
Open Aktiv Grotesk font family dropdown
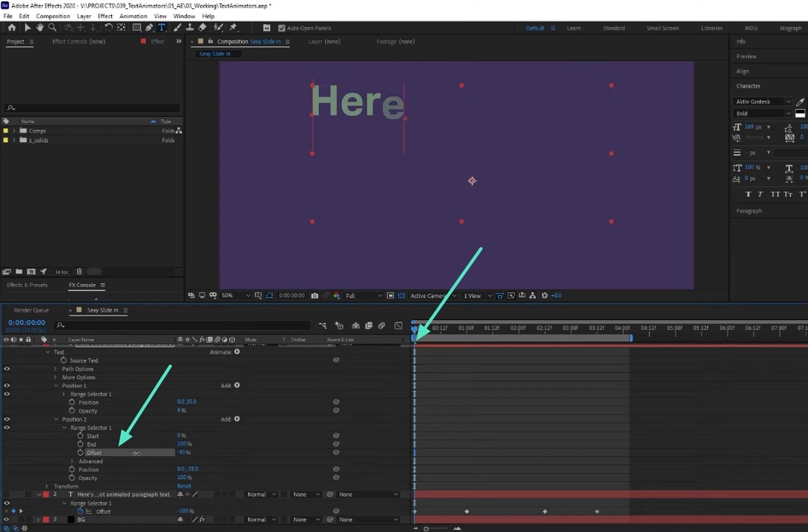click(763, 102)
